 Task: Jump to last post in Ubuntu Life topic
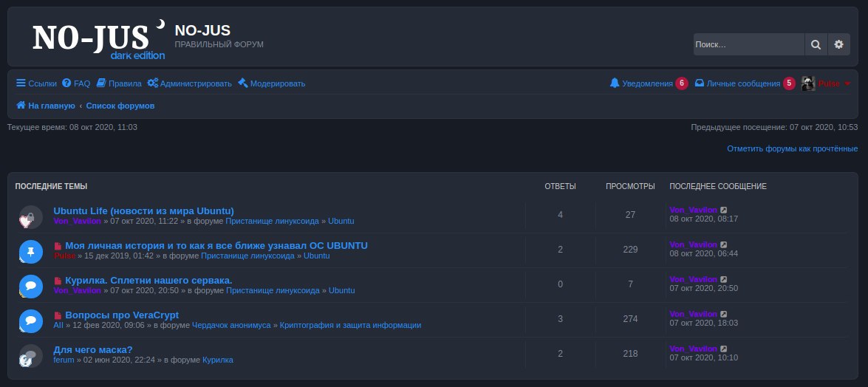click(x=724, y=210)
